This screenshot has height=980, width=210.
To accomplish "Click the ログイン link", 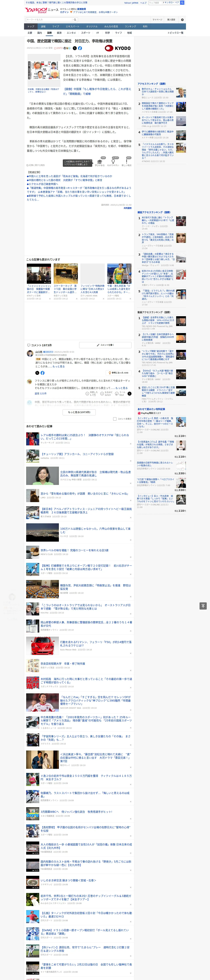I will click(x=64, y=12).
